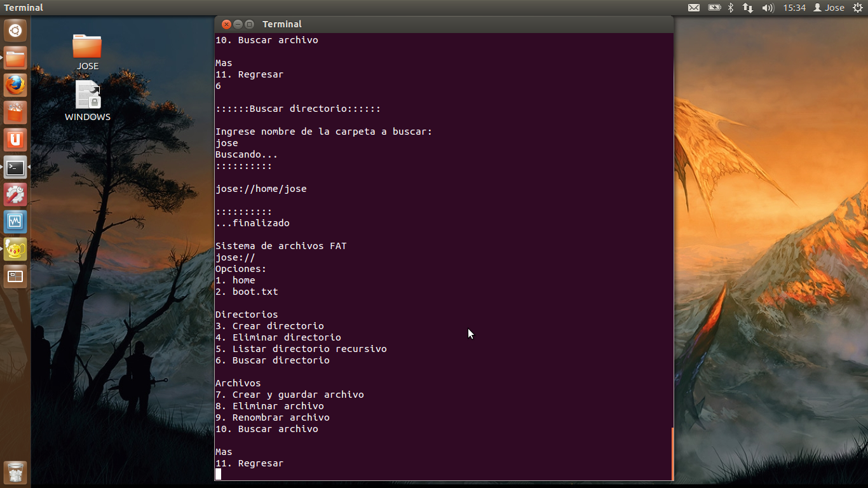868x488 pixels.
Task: Open the Ubuntu Dash home launcher
Action: pos(15,30)
